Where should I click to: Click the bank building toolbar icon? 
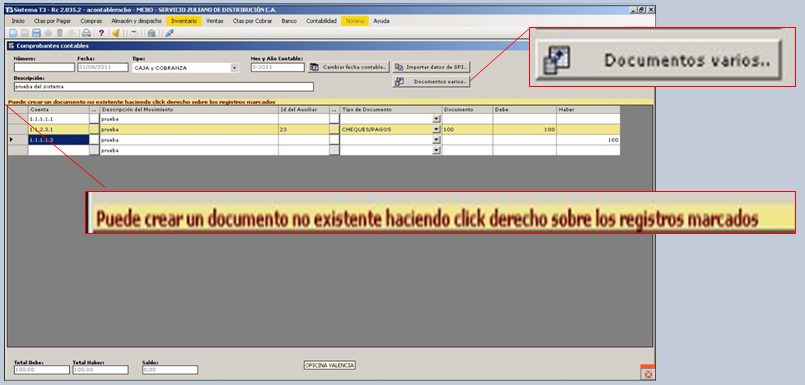(x=151, y=33)
